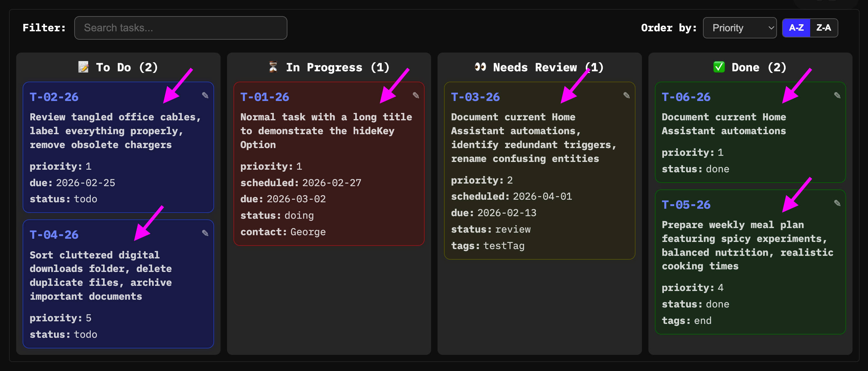Click the In Progress column header
The height and width of the screenshot is (371, 868).
(x=337, y=67)
